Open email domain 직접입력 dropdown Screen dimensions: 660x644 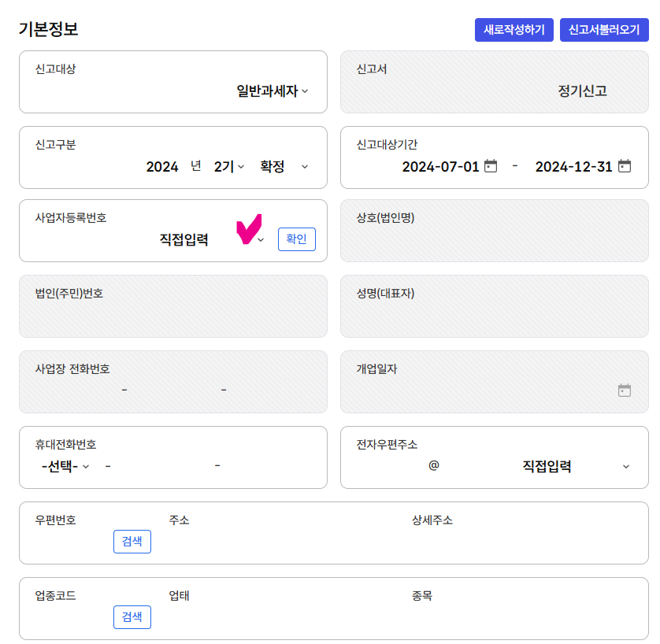(576, 466)
